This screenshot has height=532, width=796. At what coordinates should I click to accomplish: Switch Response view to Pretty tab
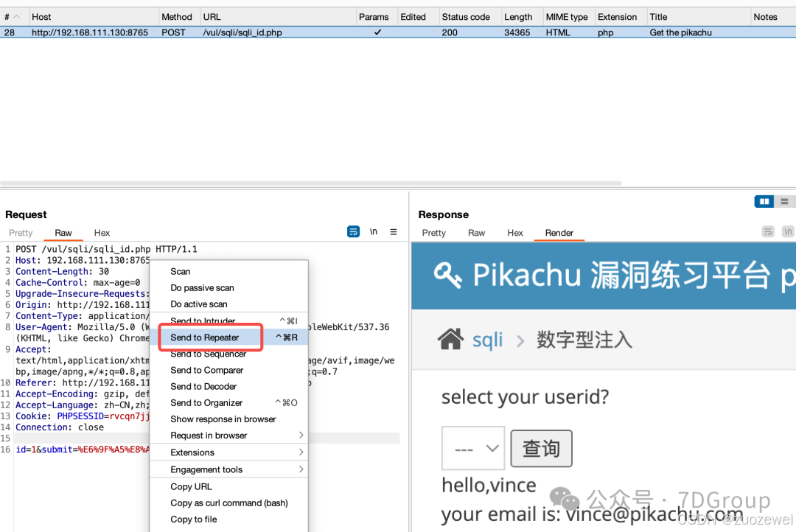(x=433, y=233)
